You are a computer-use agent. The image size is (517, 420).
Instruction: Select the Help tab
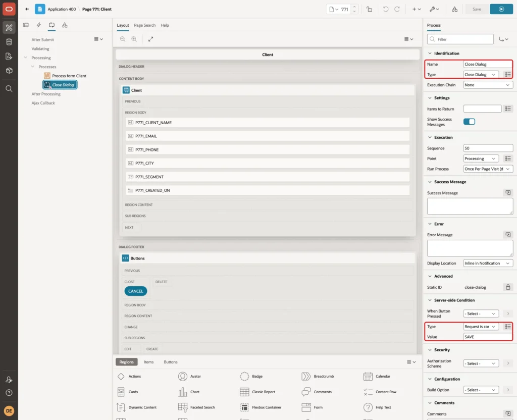coord(165,25)
